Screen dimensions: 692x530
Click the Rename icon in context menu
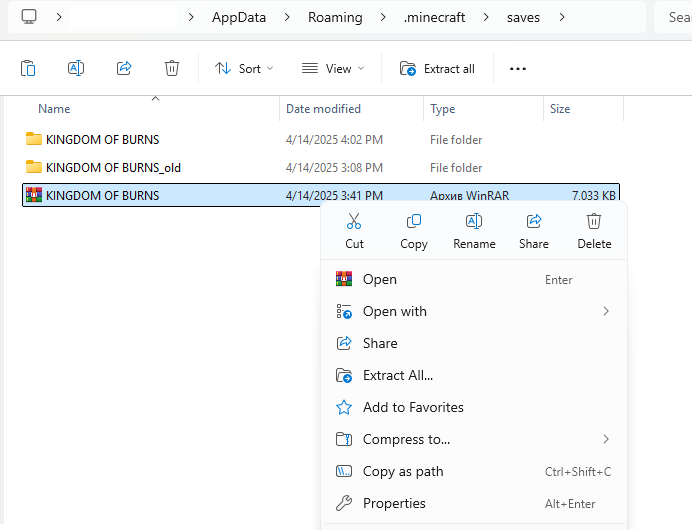click(474, 222)
